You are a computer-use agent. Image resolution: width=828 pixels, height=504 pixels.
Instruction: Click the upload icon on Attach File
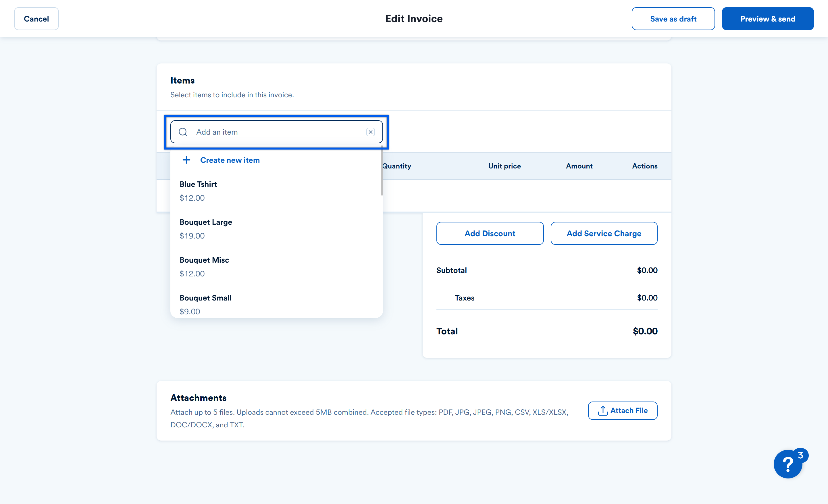pos(602,410)
